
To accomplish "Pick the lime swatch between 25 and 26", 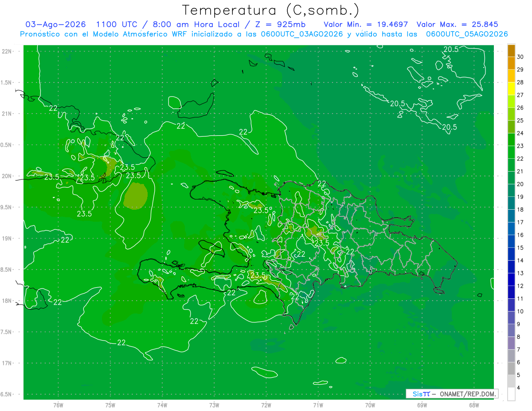I will point(511,114).
